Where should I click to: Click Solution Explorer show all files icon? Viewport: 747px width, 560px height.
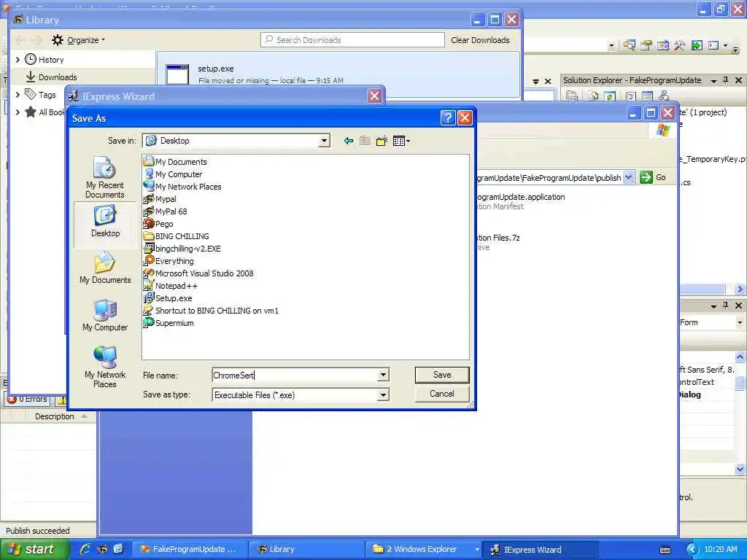pyautogui.click(x=593, y=96)
